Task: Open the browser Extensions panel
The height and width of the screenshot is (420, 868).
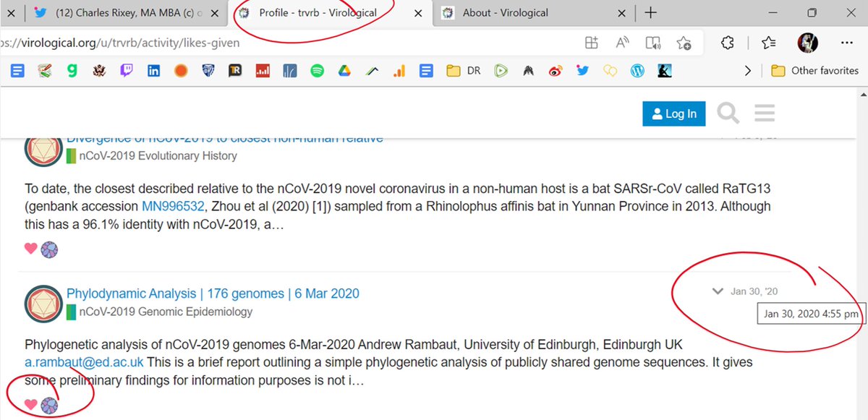Action: click(x=726, y=43)
